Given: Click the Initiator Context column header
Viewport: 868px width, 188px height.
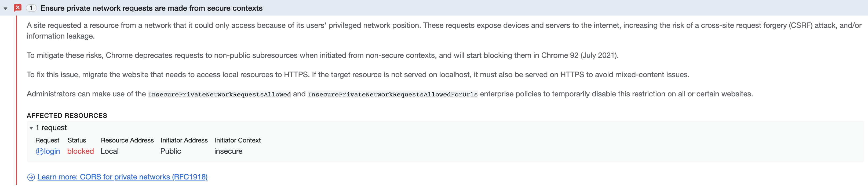Looking at the screenshot, I should [x=238, y=140].
